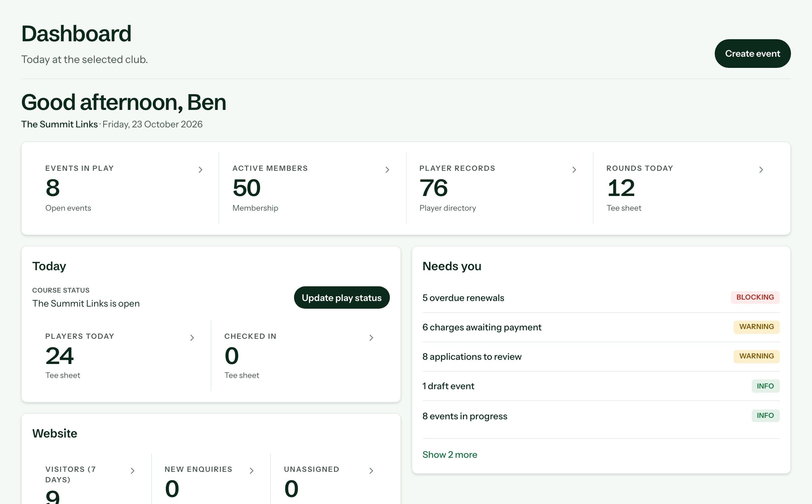Image resolution: width=812 pixels, height=504 pixels.
Task: Select Tee sheet label under Rounds Today
Action: [x=624, y=208]
